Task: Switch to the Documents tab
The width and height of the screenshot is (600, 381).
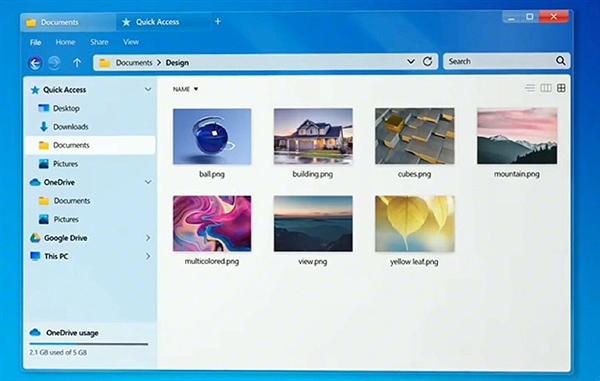Action: 68,22
